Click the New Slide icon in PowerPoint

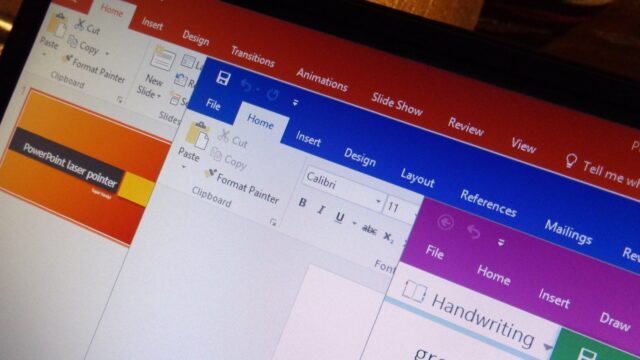coord(162,59)
